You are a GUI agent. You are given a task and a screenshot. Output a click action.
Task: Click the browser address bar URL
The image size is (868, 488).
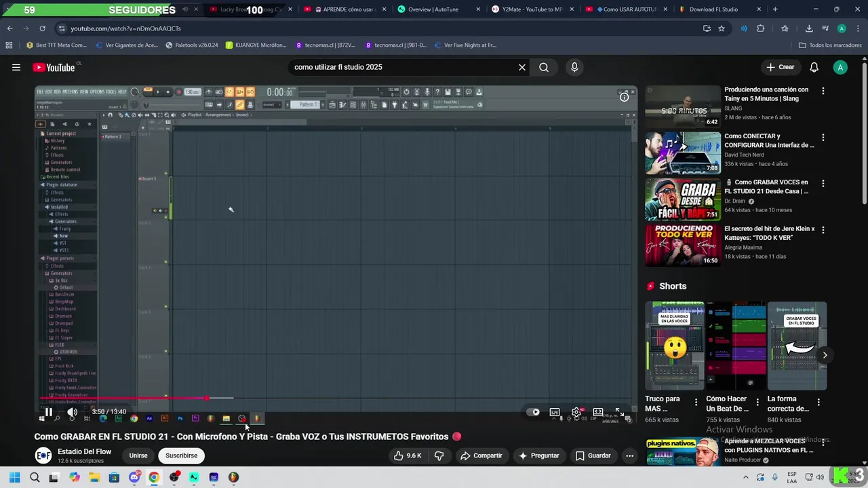[126, 28]
